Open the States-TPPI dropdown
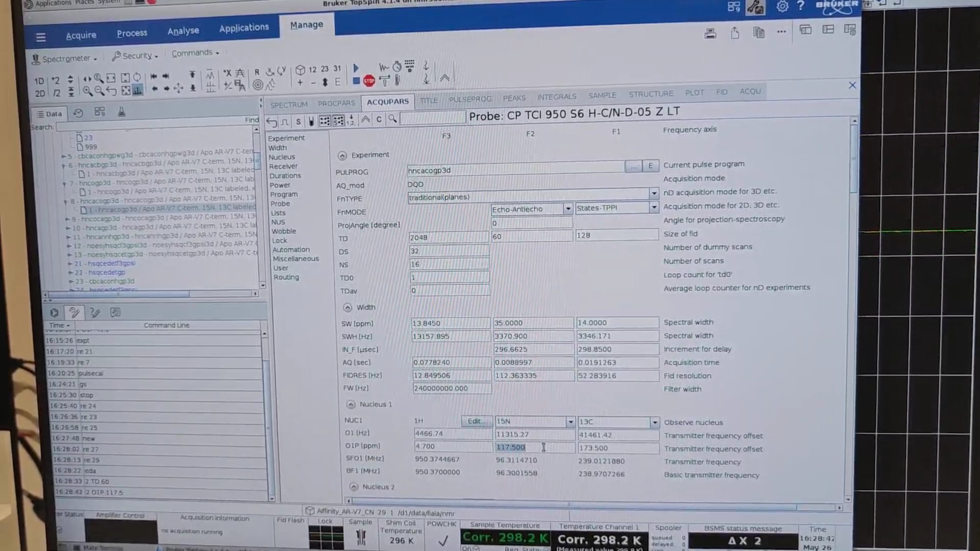980x551 pixels. tap(654, 207)
